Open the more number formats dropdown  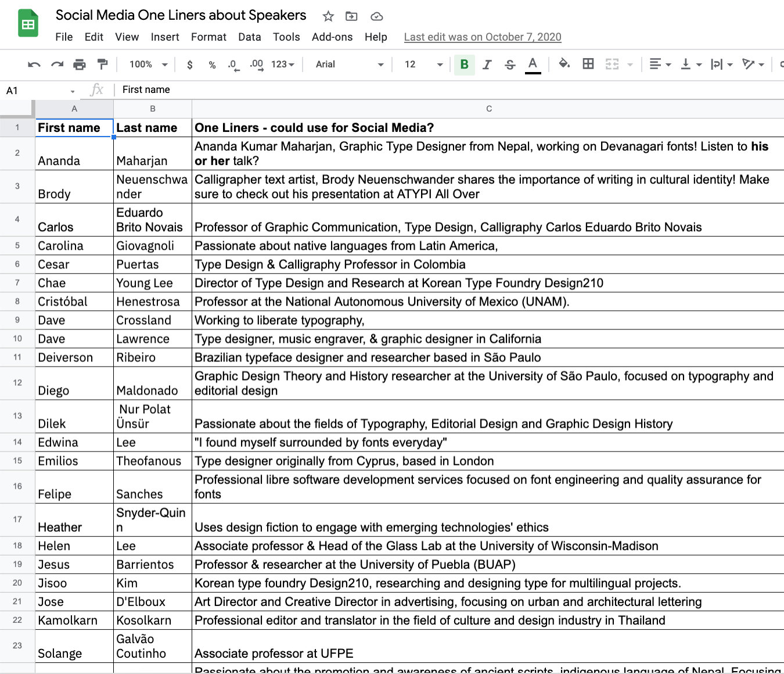(x=283, y=64)
